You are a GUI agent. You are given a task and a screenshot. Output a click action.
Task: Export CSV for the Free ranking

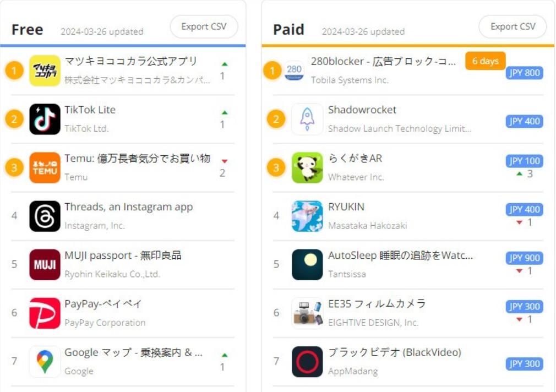[x=204, y=27]
